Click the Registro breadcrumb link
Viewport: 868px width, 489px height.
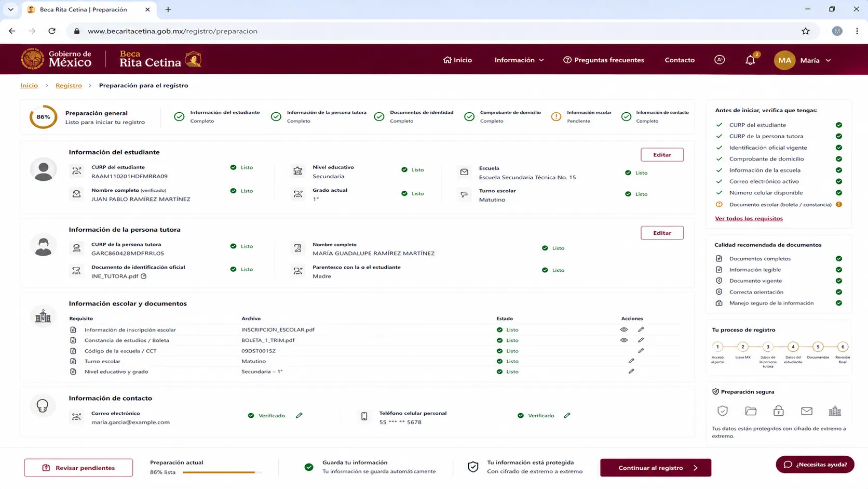(x=69, y=86)
